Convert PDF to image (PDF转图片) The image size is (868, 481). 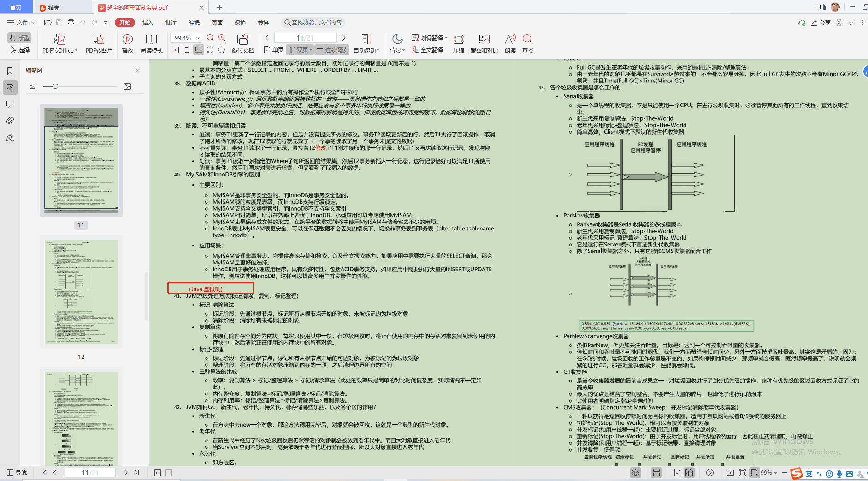[99, 44]
